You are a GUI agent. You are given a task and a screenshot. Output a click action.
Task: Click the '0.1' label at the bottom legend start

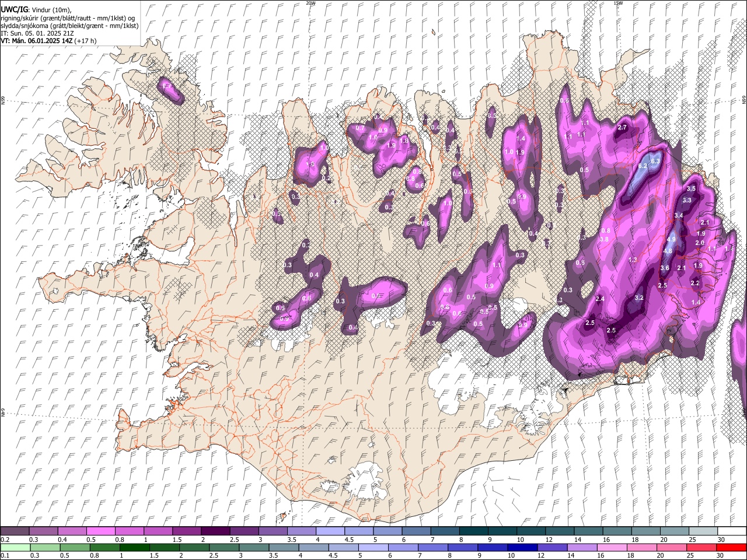click(x=4, y=556)
